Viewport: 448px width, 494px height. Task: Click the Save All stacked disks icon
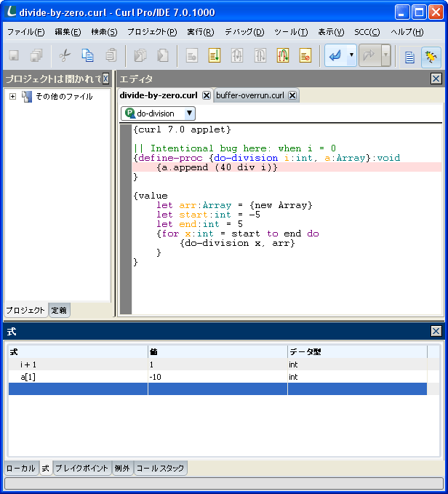pos(36,56)
